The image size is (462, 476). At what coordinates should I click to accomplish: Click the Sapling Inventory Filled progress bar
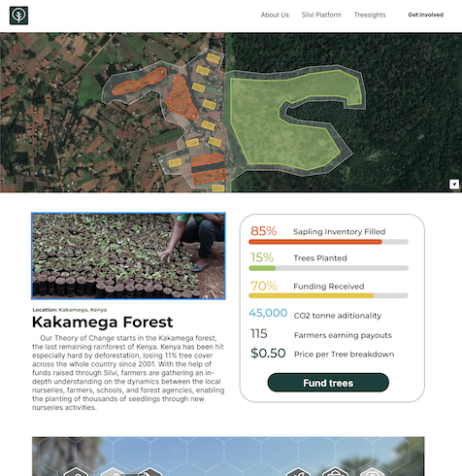point(328,242)
